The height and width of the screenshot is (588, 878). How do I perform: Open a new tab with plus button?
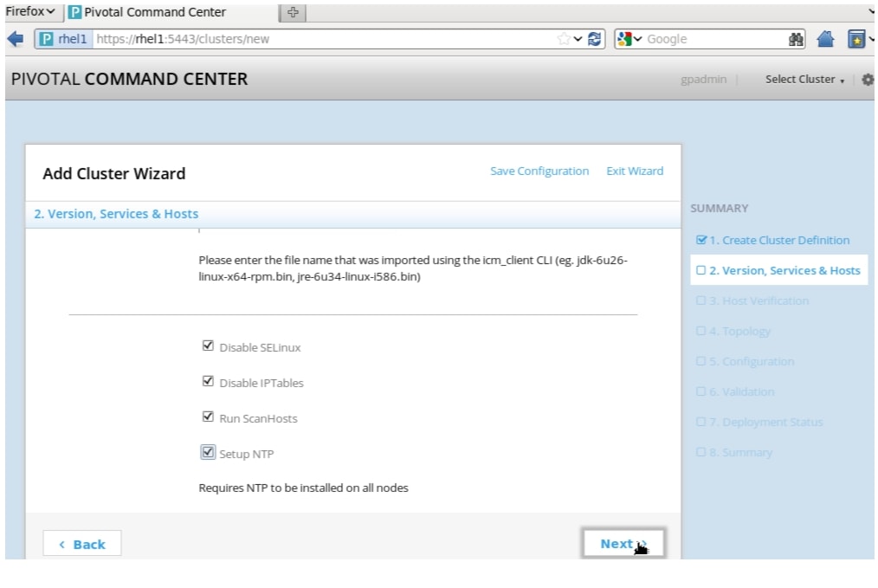(293, 12)
